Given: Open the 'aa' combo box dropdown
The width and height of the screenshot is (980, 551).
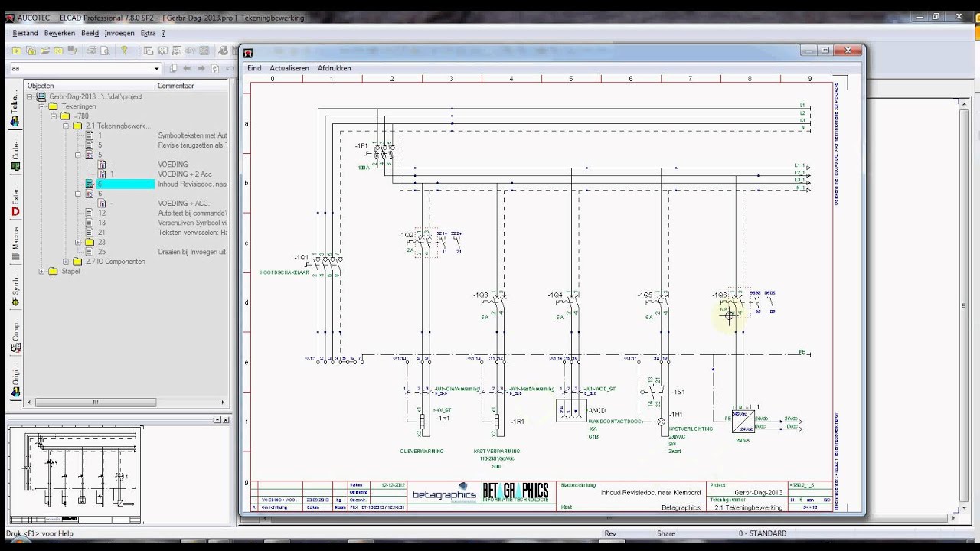Looking at the screenshot, I should (157, 68).
